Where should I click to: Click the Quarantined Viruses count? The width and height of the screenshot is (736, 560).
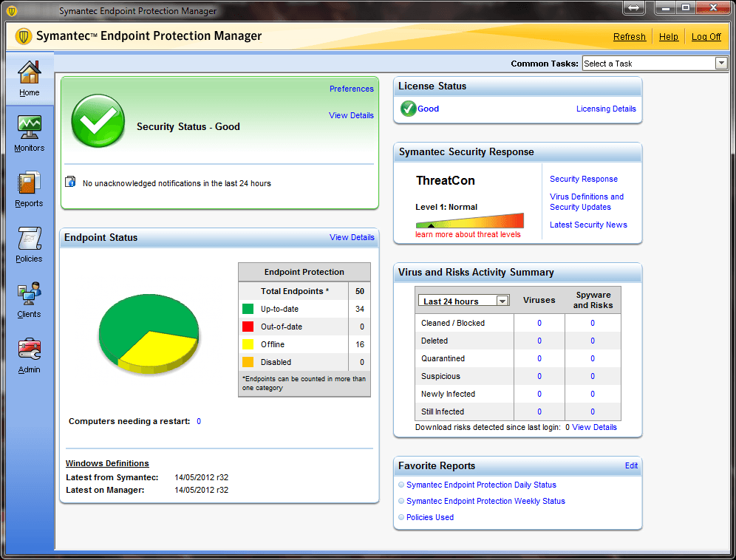[539, 358]
